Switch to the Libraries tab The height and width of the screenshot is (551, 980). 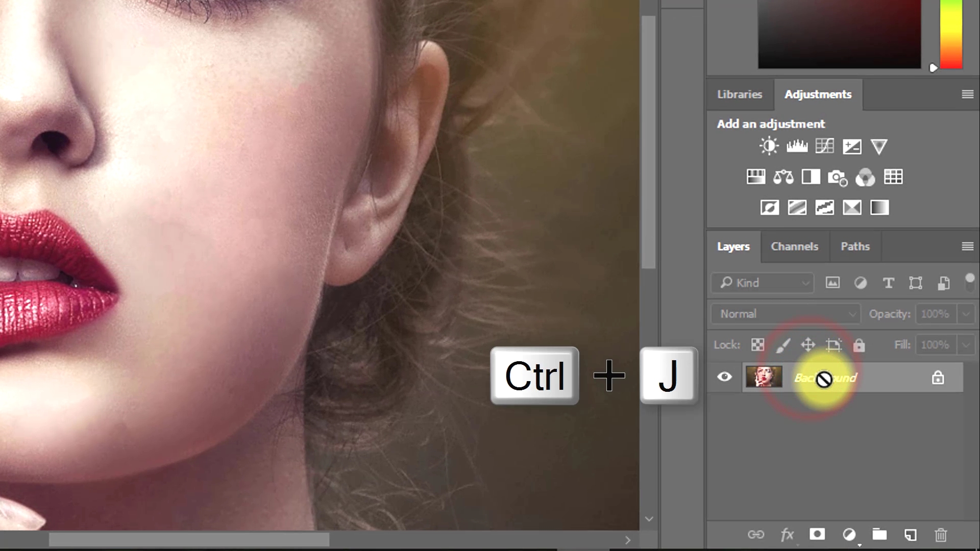[x=739, y=94]
